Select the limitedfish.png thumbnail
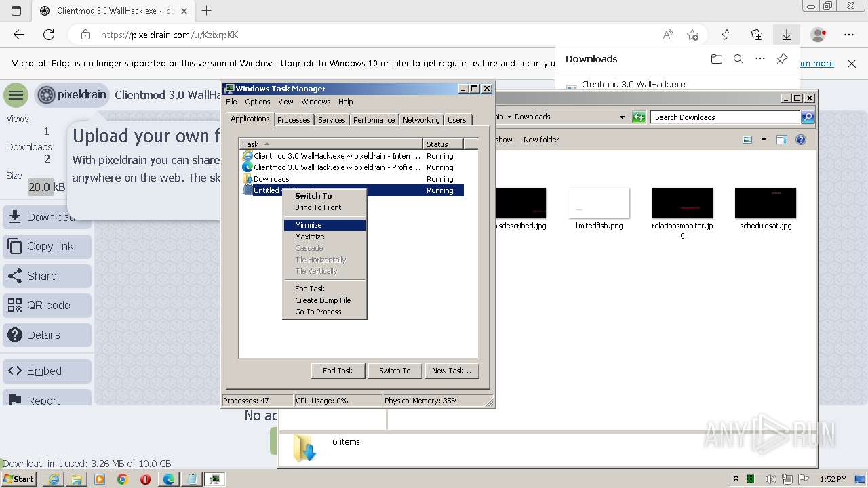Image resolution: width=868 pixels, height=488 pixels. tap(599, 203)
